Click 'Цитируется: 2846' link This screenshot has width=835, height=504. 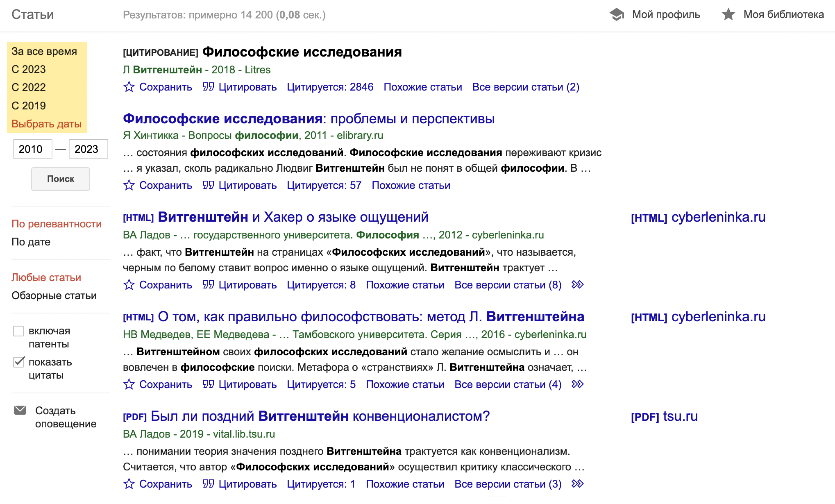tap(330, 87)
